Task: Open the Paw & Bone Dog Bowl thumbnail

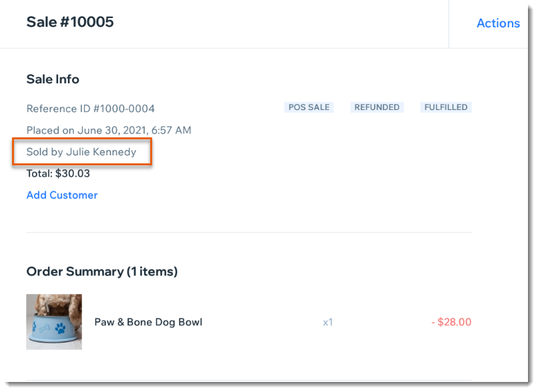Action: point(54,322)
